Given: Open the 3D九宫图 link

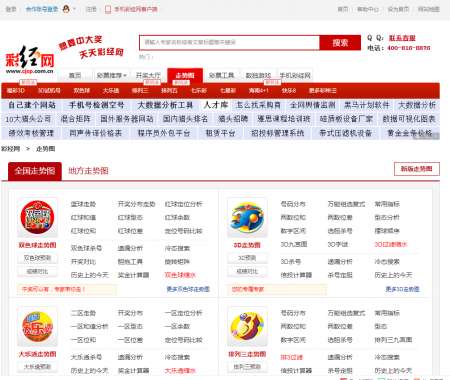Looking at the screenshot, I should point(294,244).
